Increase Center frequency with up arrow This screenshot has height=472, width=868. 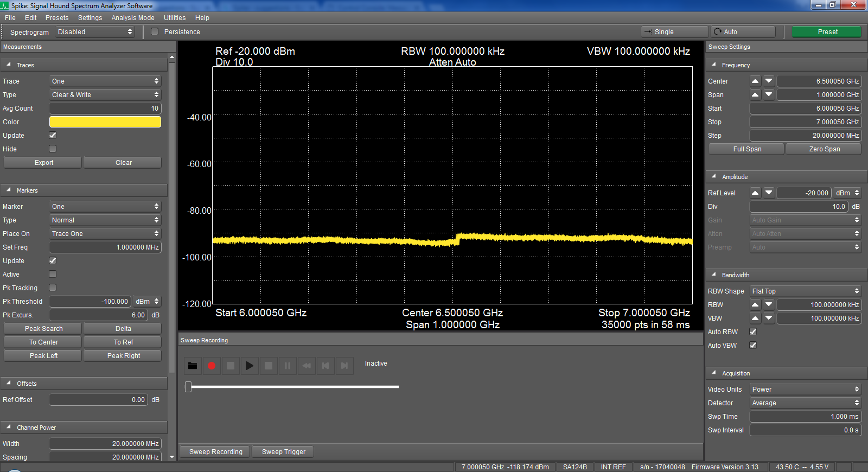pyautogui.click(x=755, y=81)
